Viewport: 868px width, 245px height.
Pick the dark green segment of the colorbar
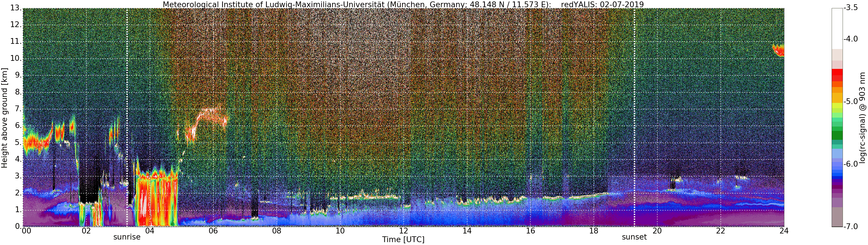click(x=837, y=135)
